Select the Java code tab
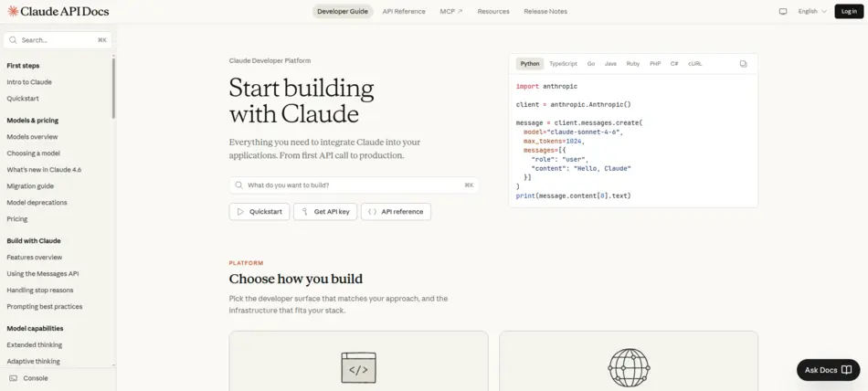The image size is (868, 391). (610, 64)
